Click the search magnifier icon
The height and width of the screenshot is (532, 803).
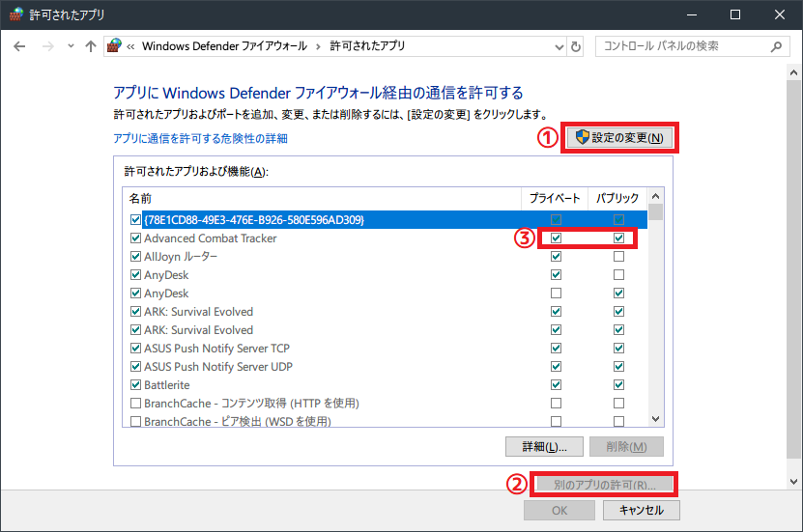click(776, 46)
